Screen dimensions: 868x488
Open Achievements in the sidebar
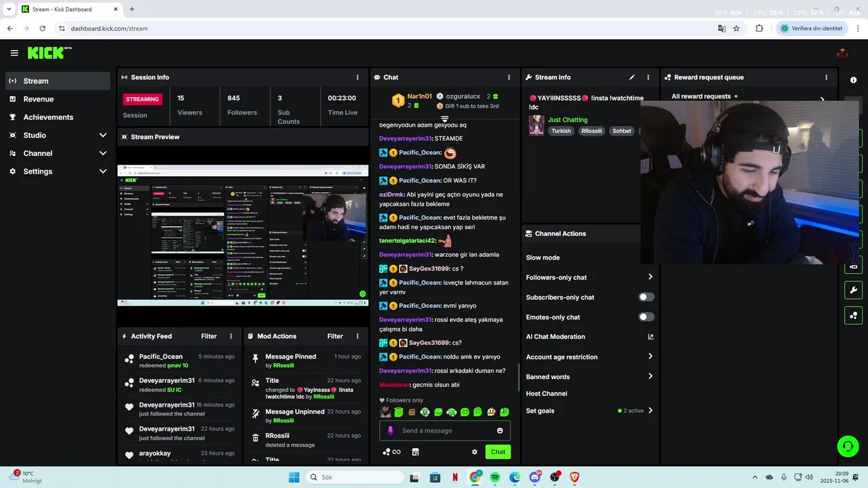point(58,117)
